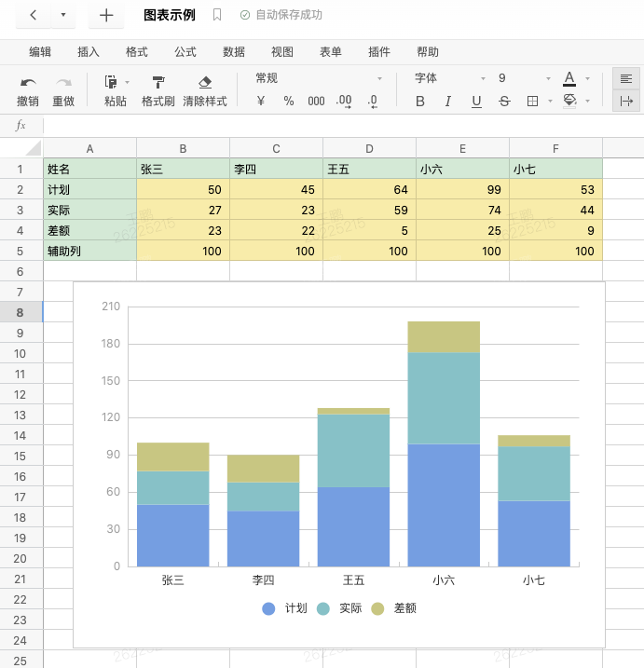The height and width of the screenshot is (668, 644).
Task: Open the 公式 menu
Action: pos(185,52)
